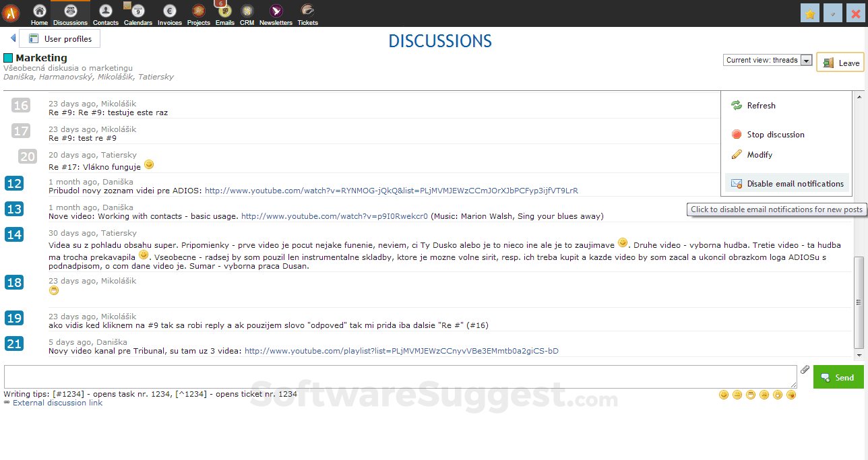
Task: Click Refresh in the side menu
Action: pyautogui.click(x=761, y=106)
